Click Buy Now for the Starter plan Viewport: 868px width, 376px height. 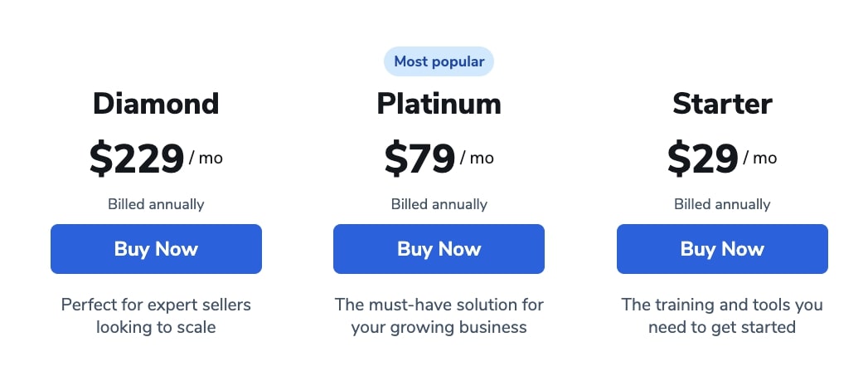click(x=722, y=249)
